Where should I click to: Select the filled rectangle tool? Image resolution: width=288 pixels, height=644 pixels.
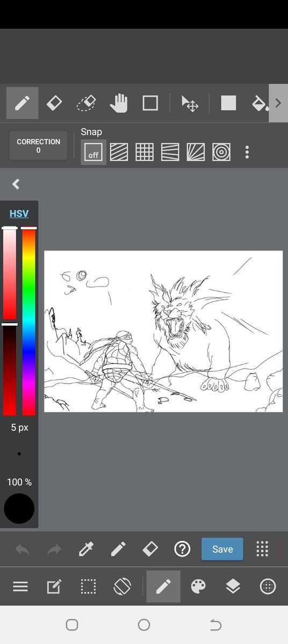(228, 103)
